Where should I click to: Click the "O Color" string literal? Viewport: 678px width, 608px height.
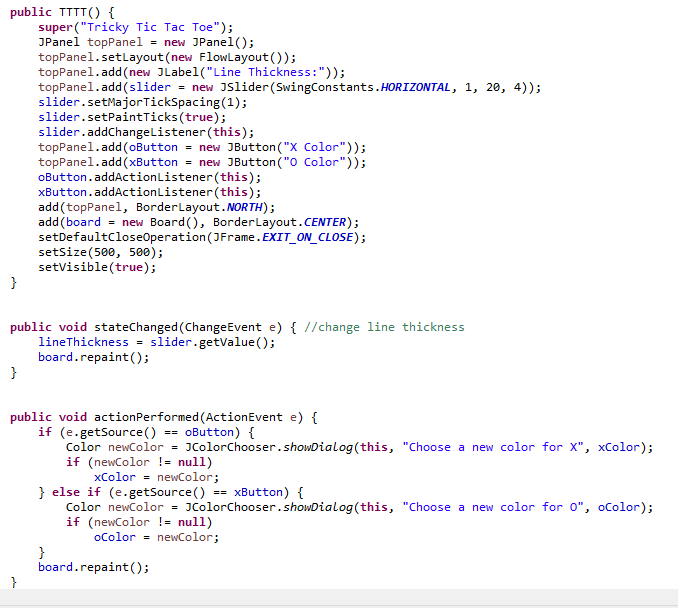(x=313, y=162)
